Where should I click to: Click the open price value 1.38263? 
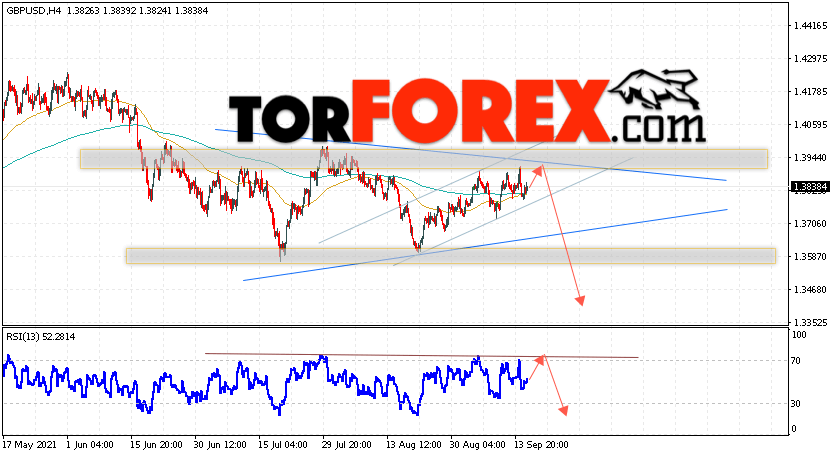[84, 11]
